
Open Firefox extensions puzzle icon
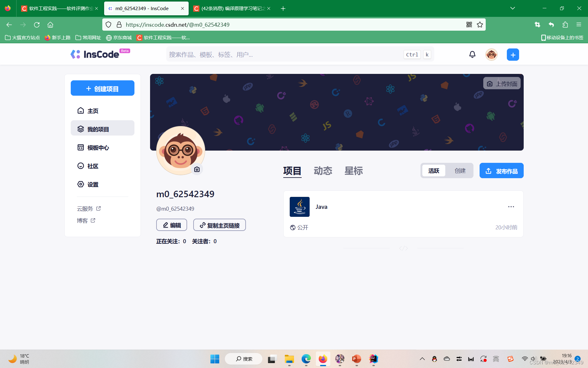click(x=565, y=25)
